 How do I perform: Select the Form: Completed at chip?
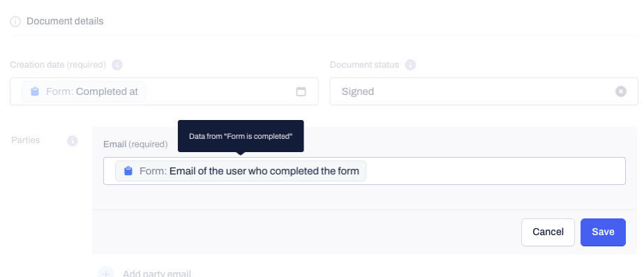point(84,91)
